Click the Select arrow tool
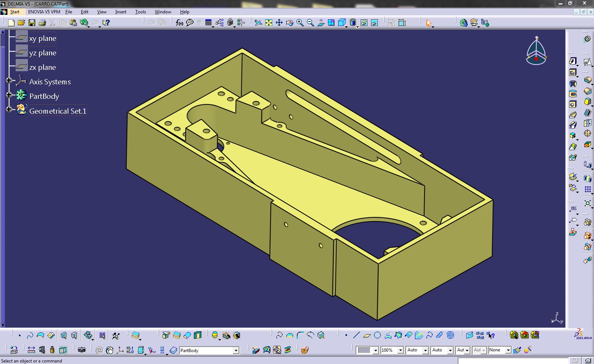 [429, 23]
